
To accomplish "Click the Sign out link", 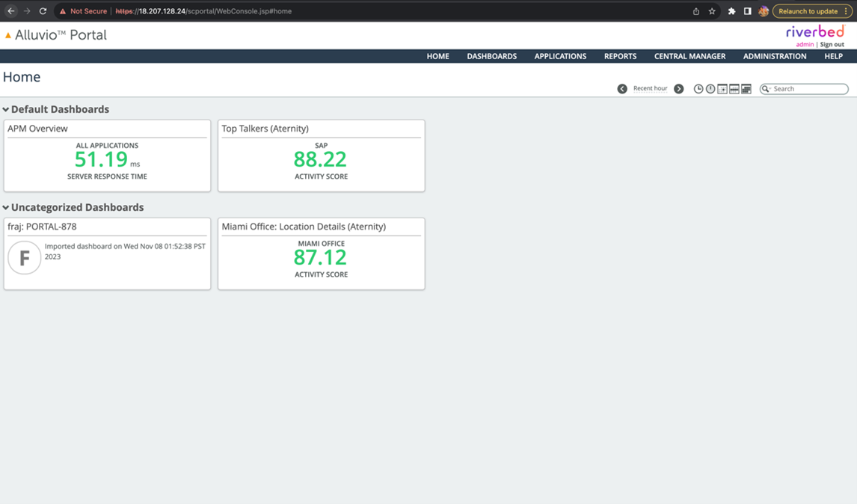I will tap(832, 45).
